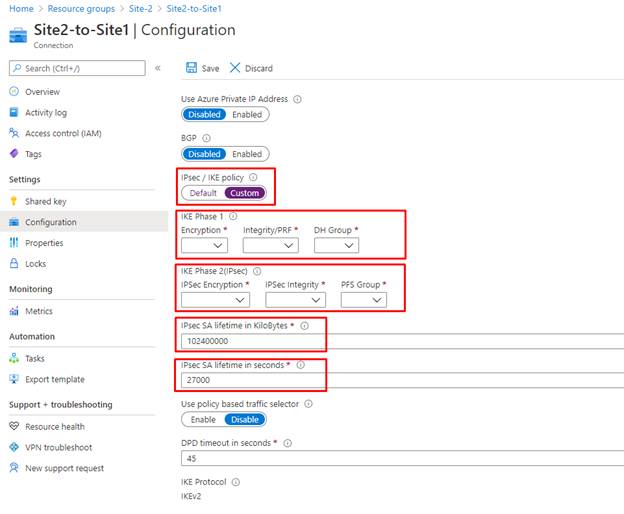
Task: Click the Shared key icon
Action: click(x=14, y=201)
